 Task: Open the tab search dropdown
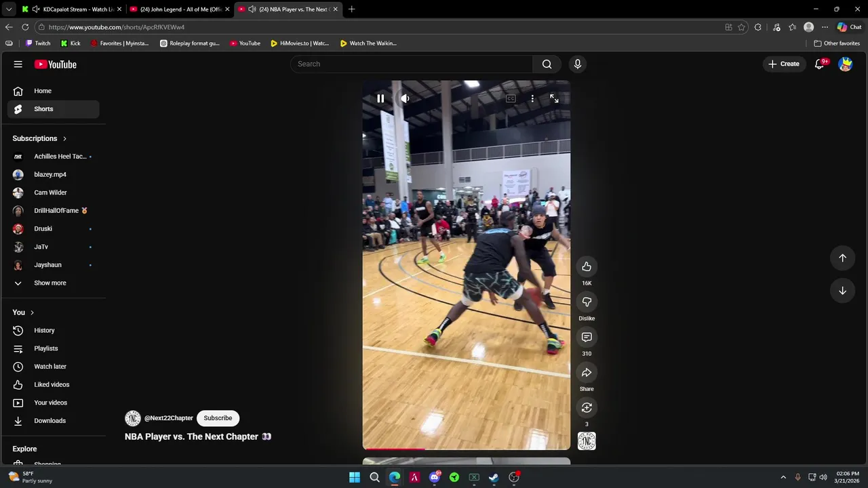click(9, 9)
